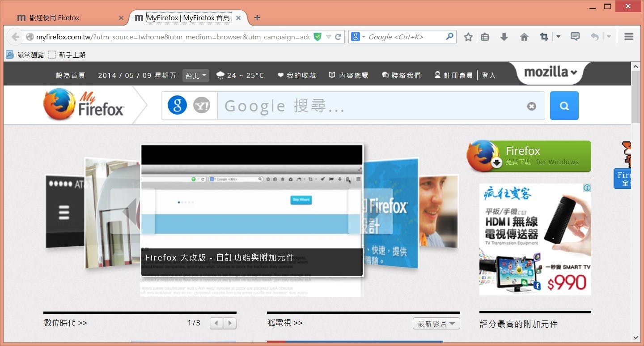The height and width of the screenshot is (346, 644).
Task: Select the Google search engine icon
Action: 177,106
